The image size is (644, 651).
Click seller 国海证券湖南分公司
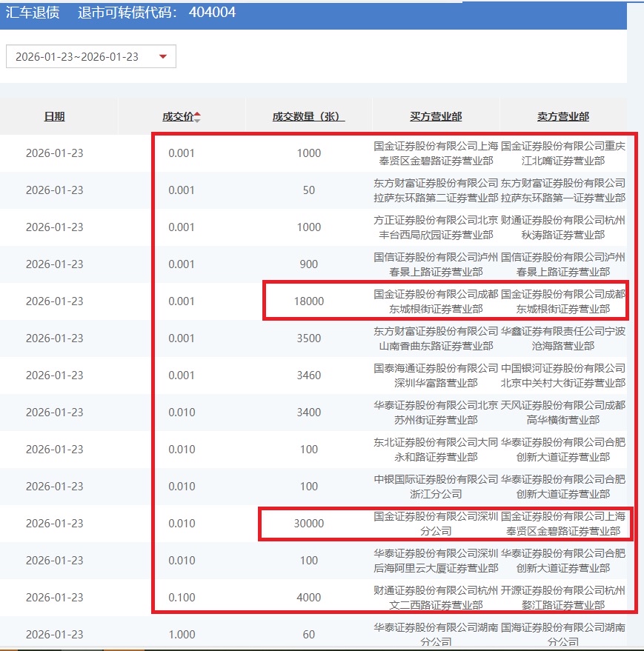click(x=563, y=634)
